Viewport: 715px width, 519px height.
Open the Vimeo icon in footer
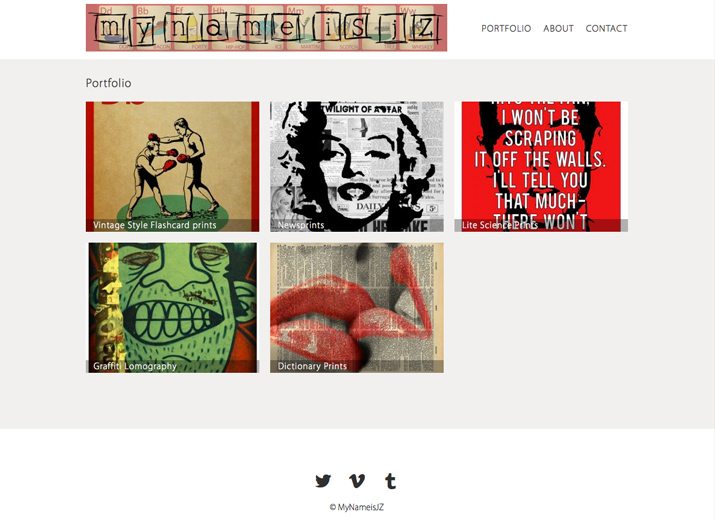click(x=357, y=481)
